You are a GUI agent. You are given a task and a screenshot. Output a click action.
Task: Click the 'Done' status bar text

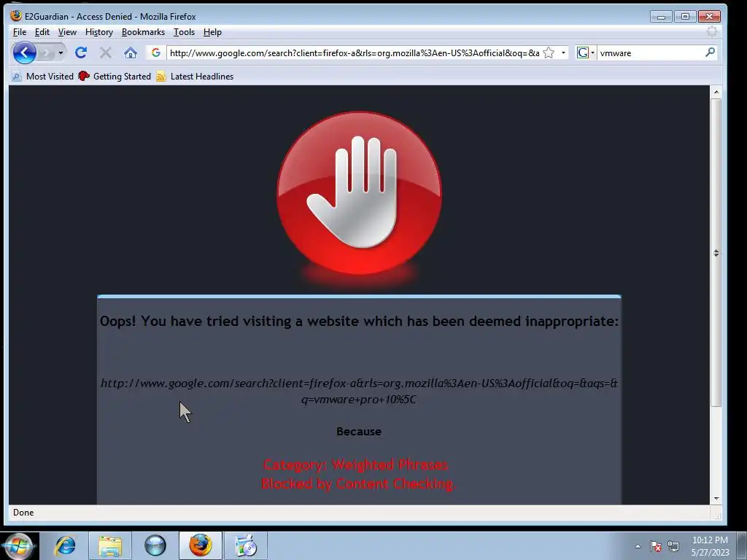click(x=23, y=513)
